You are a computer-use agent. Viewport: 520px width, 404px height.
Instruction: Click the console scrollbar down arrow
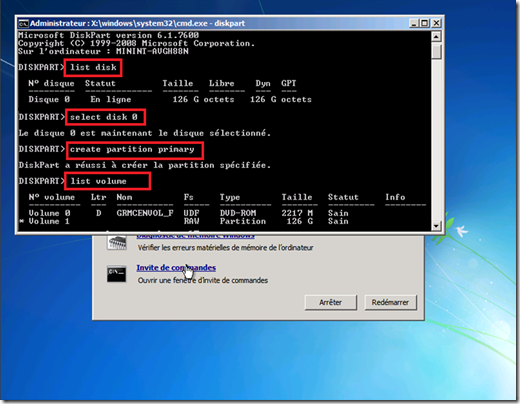click(x=436, y=226)
